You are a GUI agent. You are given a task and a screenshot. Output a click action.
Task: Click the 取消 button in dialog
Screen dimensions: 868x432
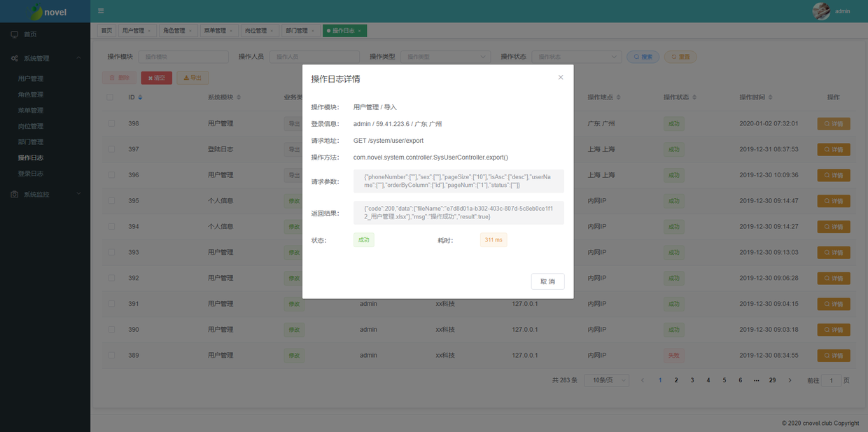point(547,281)
